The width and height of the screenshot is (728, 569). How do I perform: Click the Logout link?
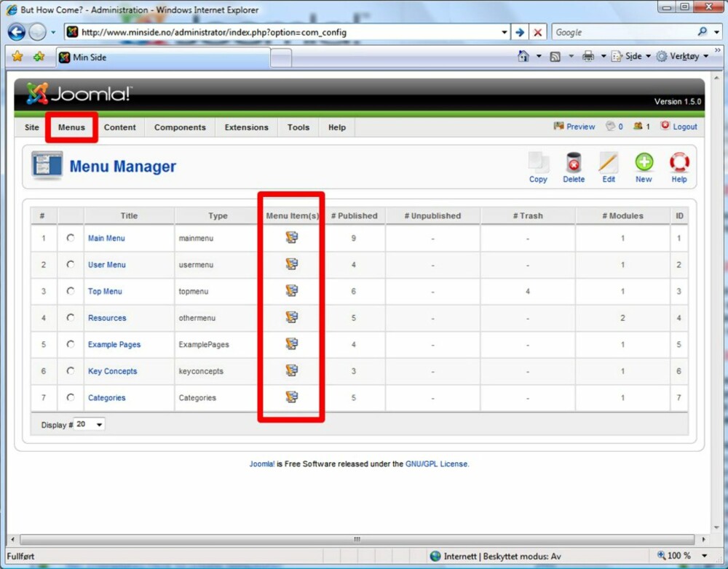(x=679, y=126)
